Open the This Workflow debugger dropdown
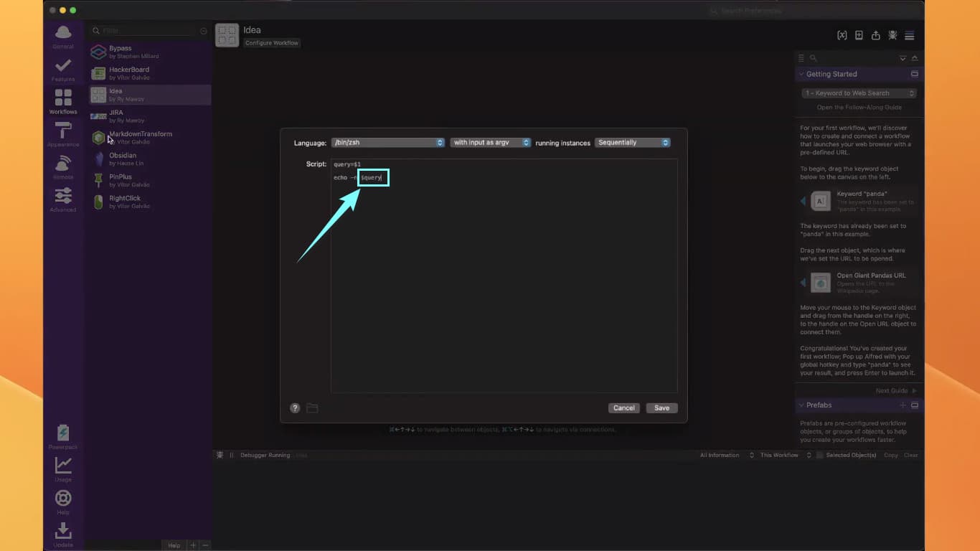Image resolution: width=980 pixels, height=551 pixels. [x=786, y=455]
